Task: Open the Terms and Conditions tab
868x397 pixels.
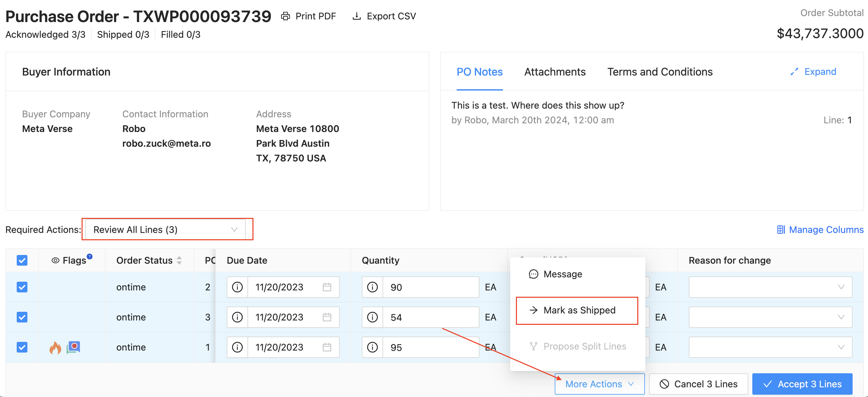Action: click(660, 72)
